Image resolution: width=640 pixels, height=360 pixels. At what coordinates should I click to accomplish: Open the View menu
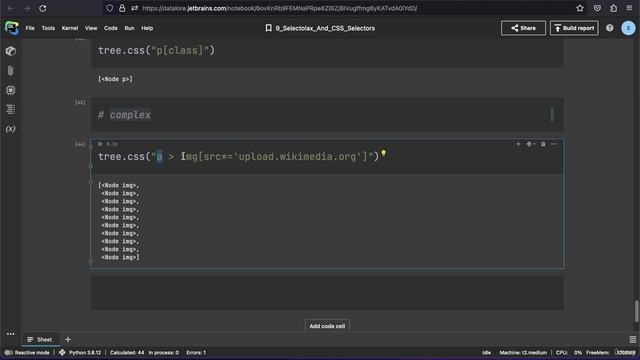click(91, 28)
